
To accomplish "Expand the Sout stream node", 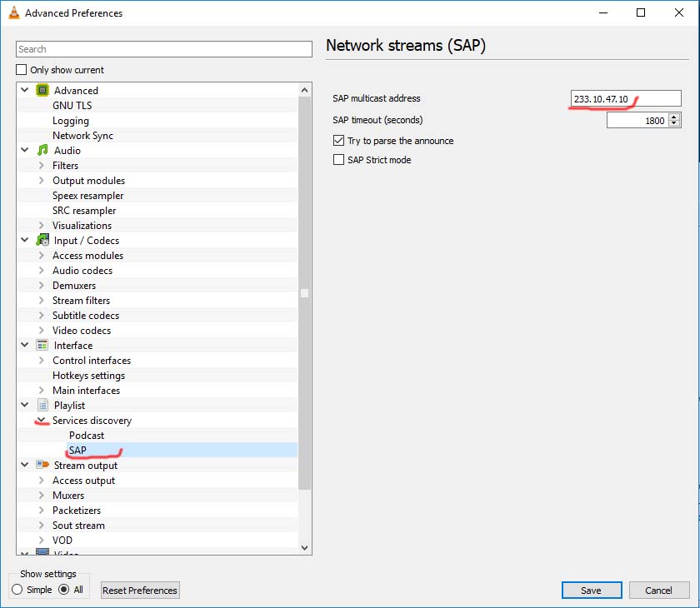I will pyautogui.click(x=42, y=526).
